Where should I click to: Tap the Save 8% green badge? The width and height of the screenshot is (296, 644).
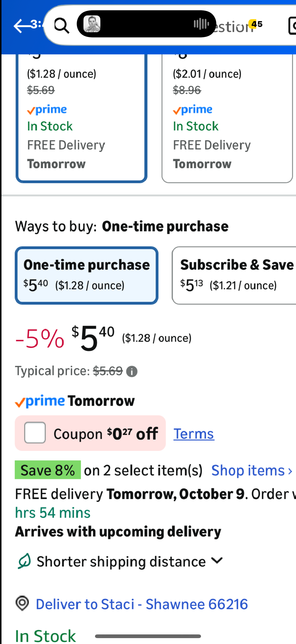pos(48,470)
